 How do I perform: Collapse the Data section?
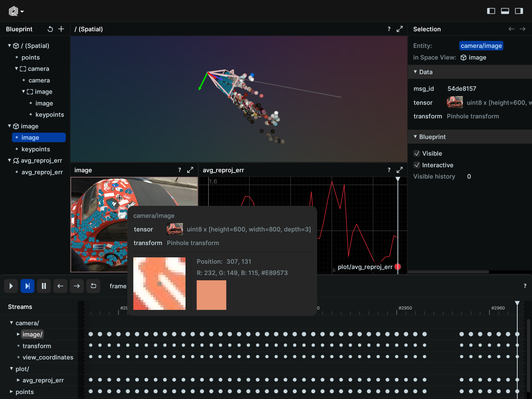click(415, 72)
